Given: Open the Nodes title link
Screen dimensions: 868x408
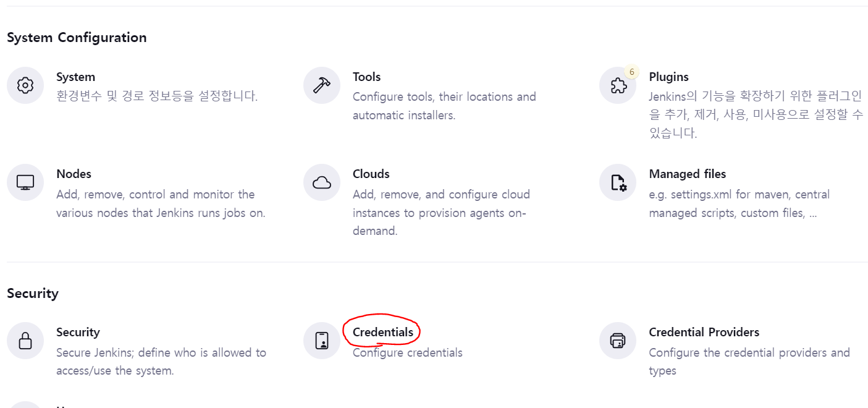Looking at the screenshot, I should 74,174.
